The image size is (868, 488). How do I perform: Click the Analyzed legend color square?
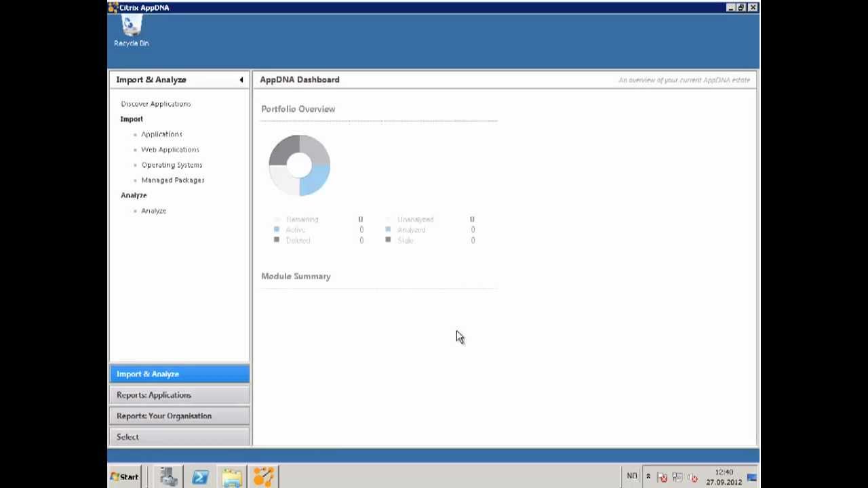tap(388, 229)
